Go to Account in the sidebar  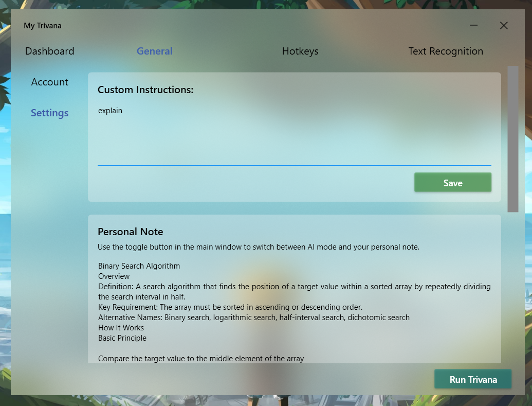[x=49, y=82]
